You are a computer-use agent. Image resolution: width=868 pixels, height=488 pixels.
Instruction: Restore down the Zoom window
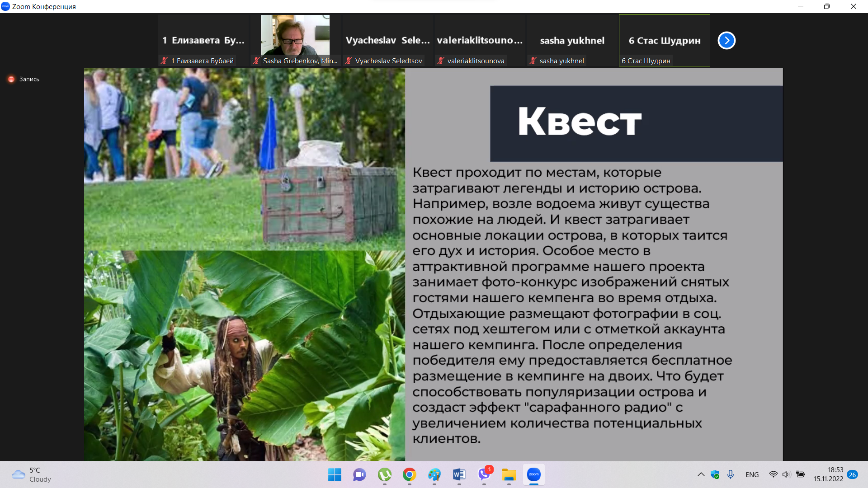click(826, 6)
